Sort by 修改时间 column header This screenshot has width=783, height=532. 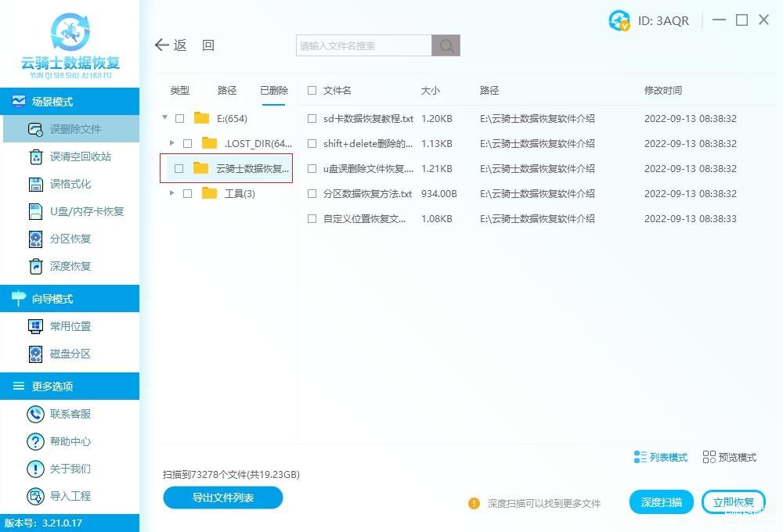pos(662,90)
